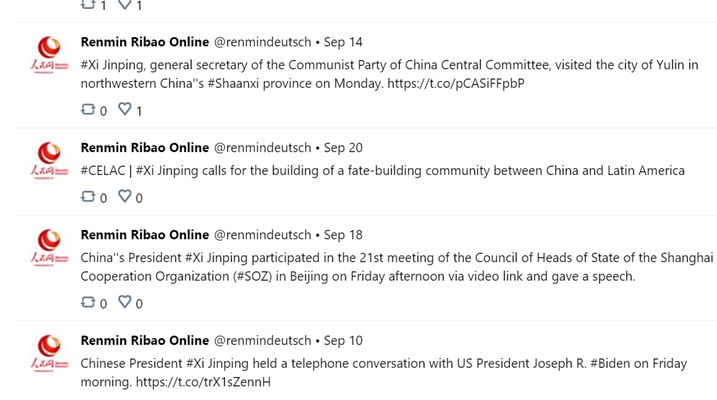Click Renmin Ribao Online name on Sep 10 tweet
Screen dimensions: 717x400
coord(145,341)
